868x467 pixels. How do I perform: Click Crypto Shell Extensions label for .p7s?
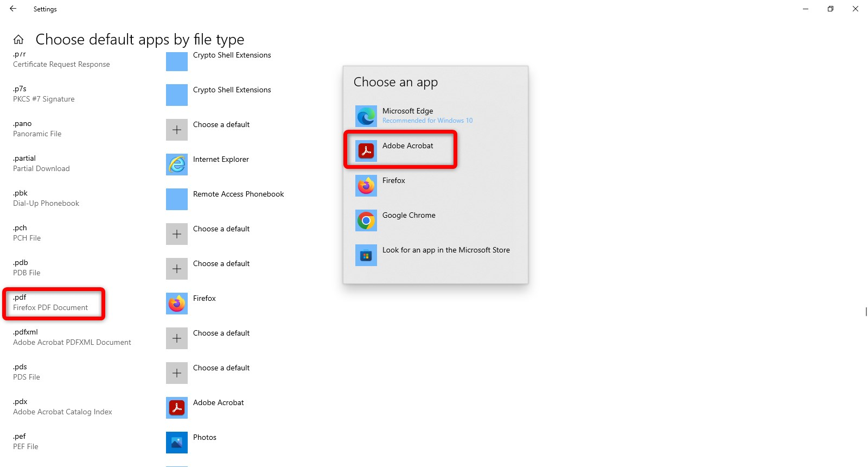click(x=232, y=90)
